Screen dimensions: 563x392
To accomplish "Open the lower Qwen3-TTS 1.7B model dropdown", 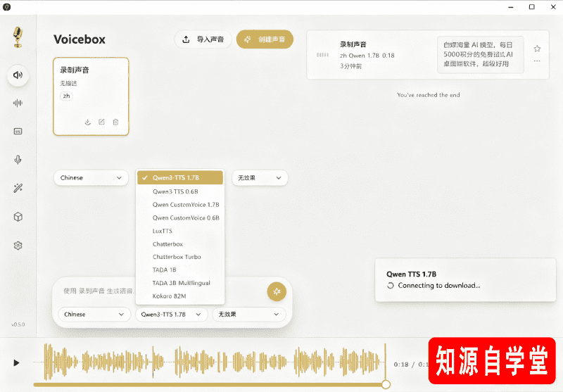I will click(x=171, y=315).
